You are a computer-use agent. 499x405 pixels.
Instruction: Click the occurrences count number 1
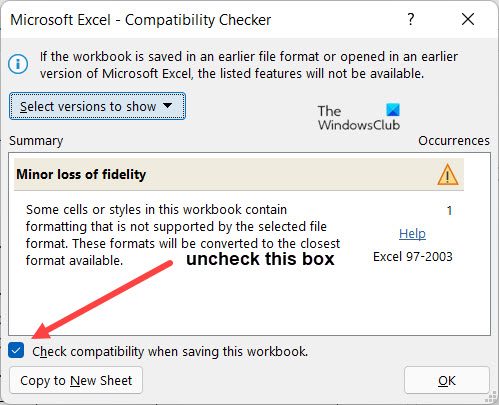click(449, 211)
